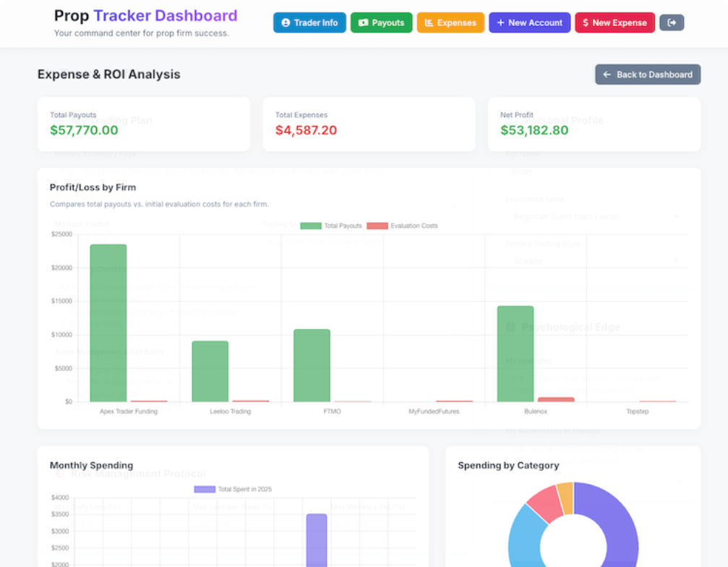Click the person icon on Trader Info button
This screenshot has height=567, width=728.
pos(285,22)
